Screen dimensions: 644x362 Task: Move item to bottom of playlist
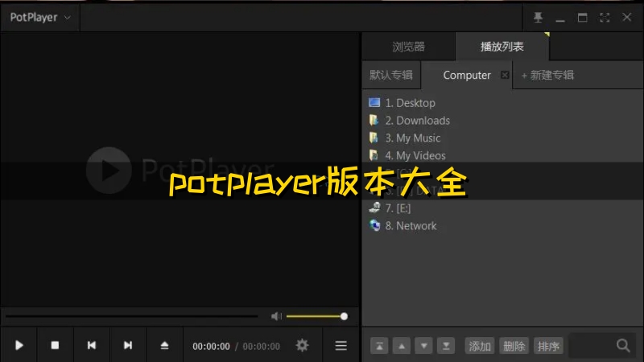tap(446, 346)
